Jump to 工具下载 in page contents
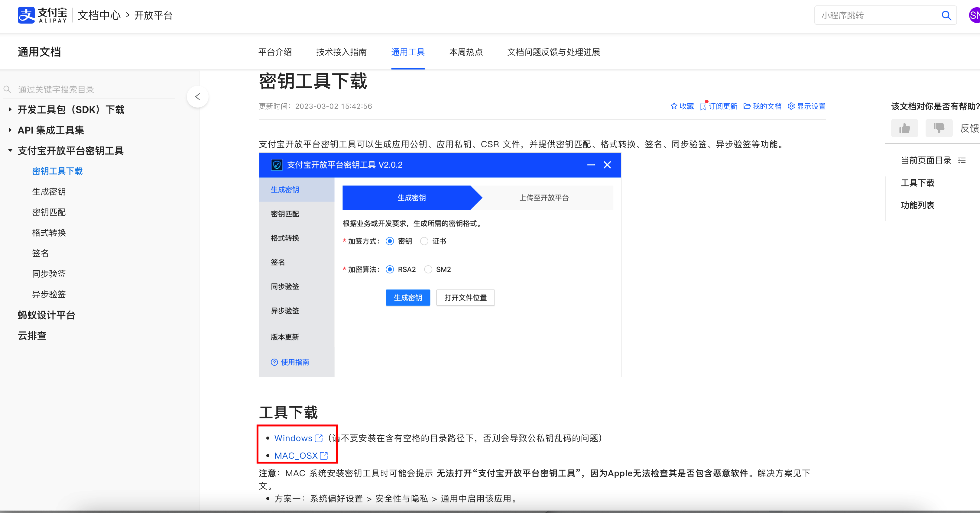This screenshot has height=513, width=980. click(x=917, y=183)
